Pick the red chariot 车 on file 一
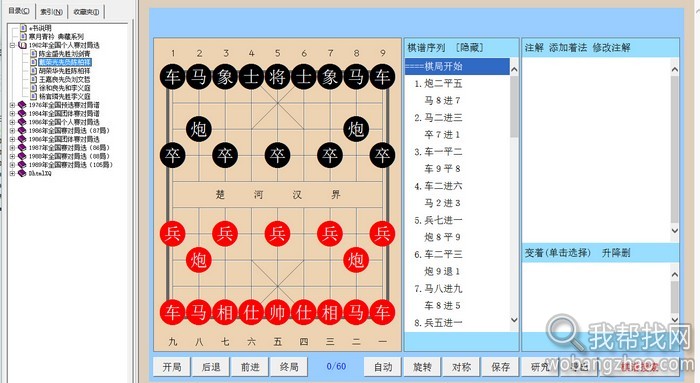700x383 pixels. point(382,312)
